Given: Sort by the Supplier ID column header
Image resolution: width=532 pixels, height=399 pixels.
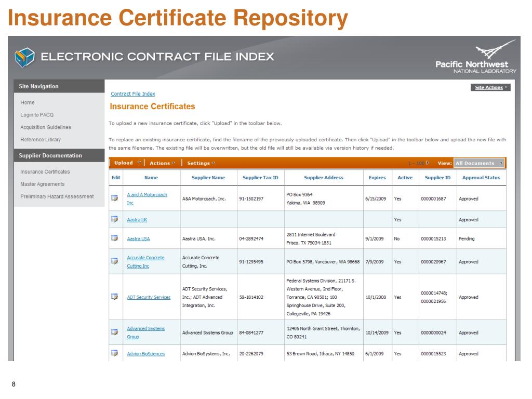Looking at the screenshot, I should (x=437, y=178).
